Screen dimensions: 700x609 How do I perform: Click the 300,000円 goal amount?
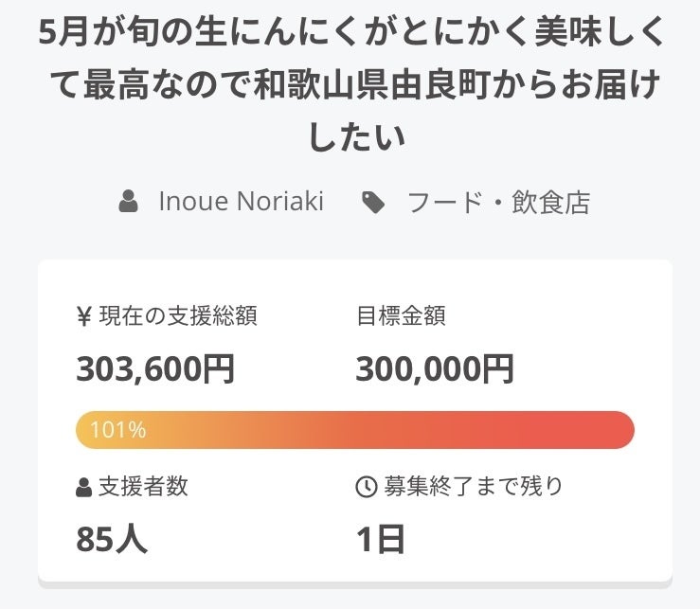pyautogui.click(x=435, y=368)
